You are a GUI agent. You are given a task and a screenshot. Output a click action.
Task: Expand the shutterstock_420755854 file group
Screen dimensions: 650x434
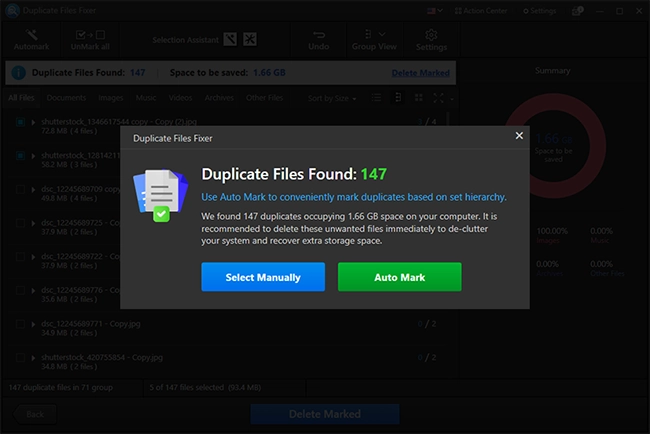[33, 358]
